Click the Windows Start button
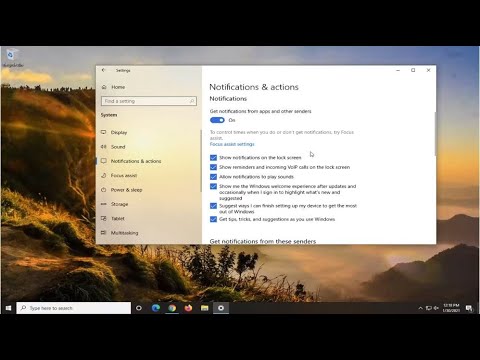 [8, 308]
